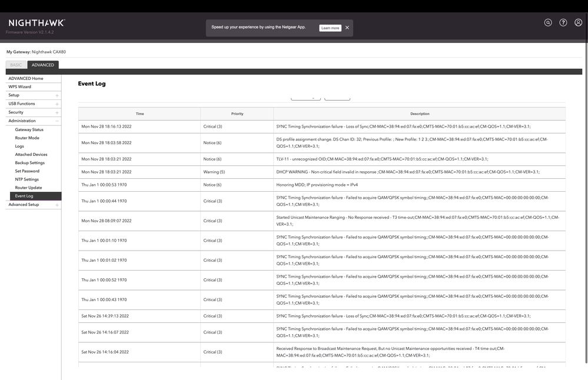Open Attached Devices in Administration

click(31, 155)
